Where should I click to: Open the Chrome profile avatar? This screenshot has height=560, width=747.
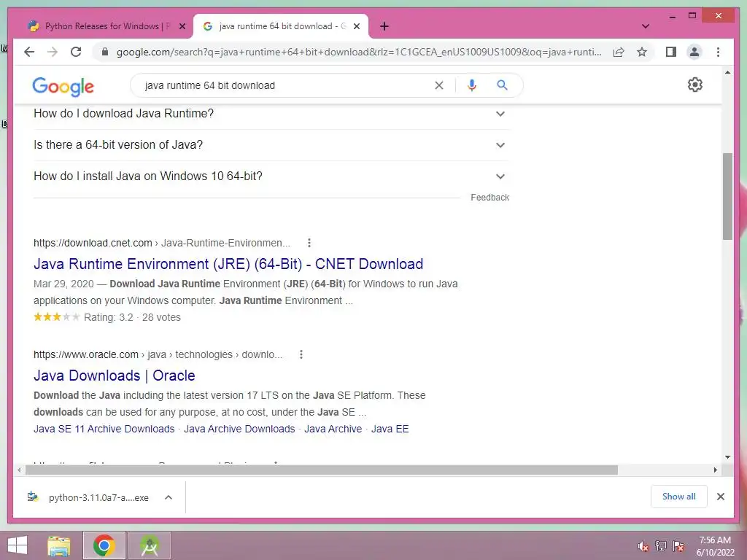click(x=694, y=52)
